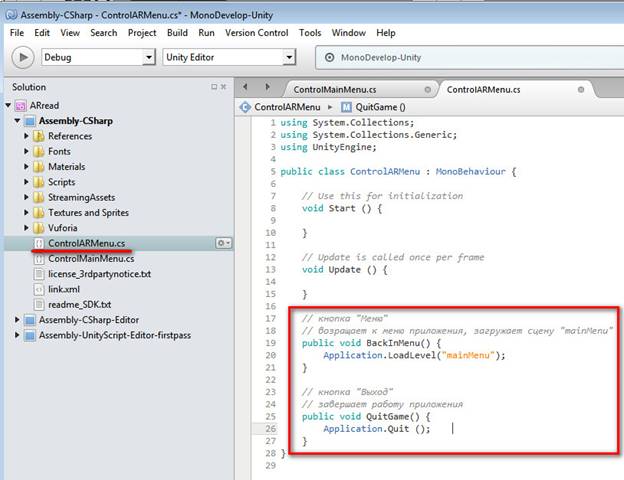624x480 pixels.
Task: Open the Version Control menu
Action: (x=256, y=33)
